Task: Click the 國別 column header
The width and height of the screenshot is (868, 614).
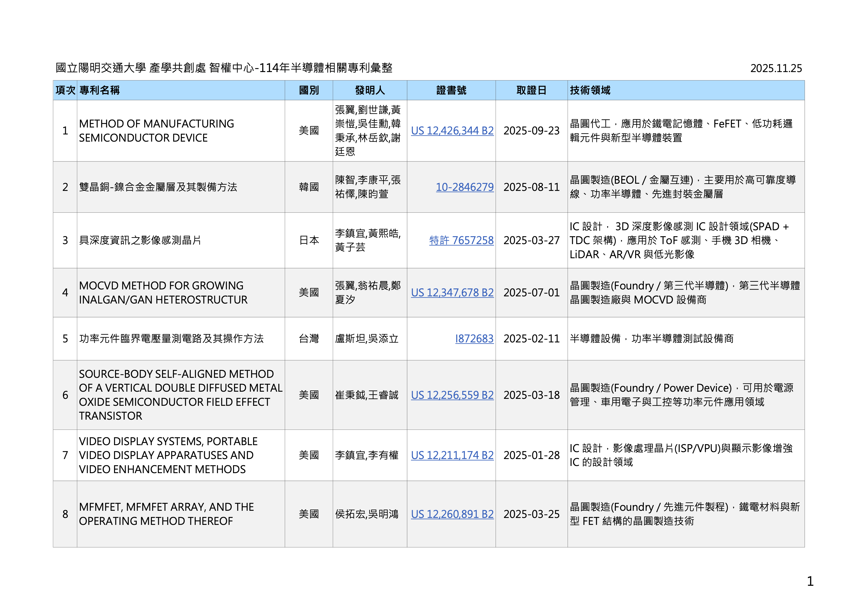Action: (309, 90)
